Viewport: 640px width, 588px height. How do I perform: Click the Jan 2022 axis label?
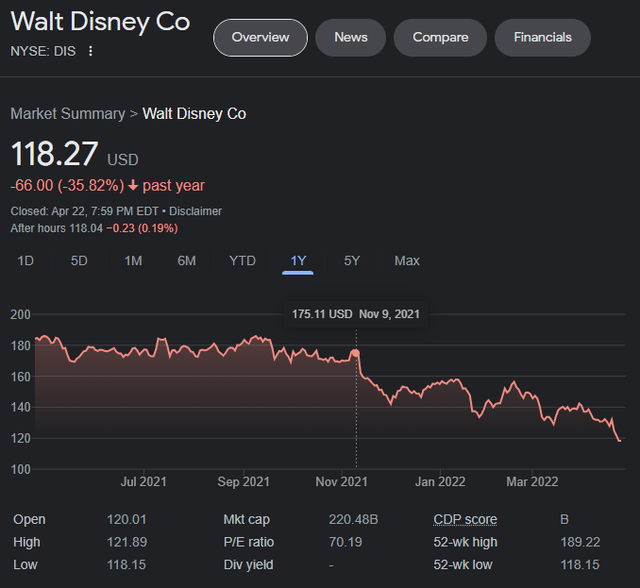(440, 481)
